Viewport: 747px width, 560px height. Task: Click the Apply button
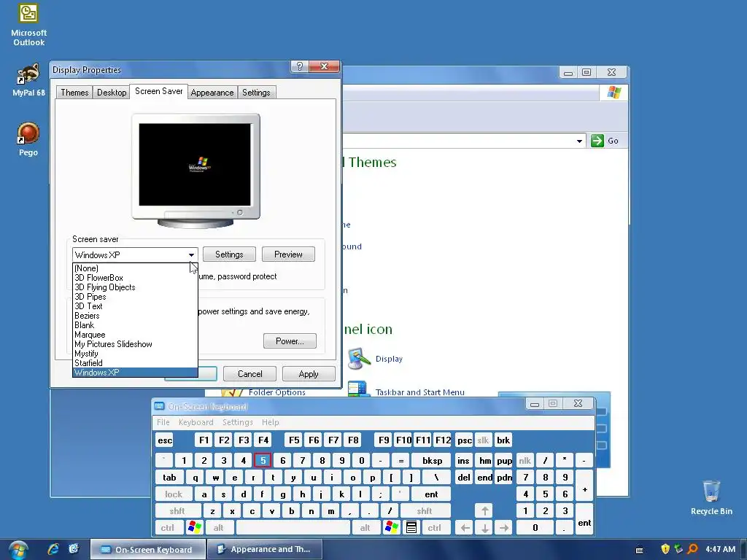pos(309,374)
